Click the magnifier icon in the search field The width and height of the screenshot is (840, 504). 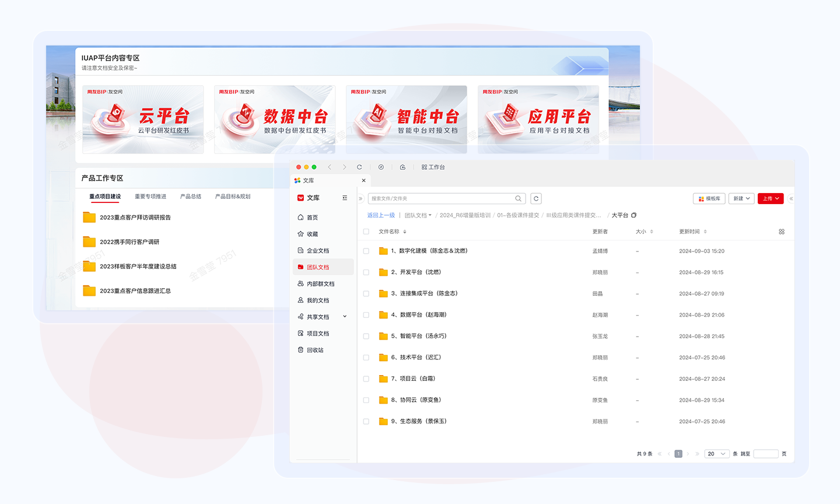click(518, 198)
